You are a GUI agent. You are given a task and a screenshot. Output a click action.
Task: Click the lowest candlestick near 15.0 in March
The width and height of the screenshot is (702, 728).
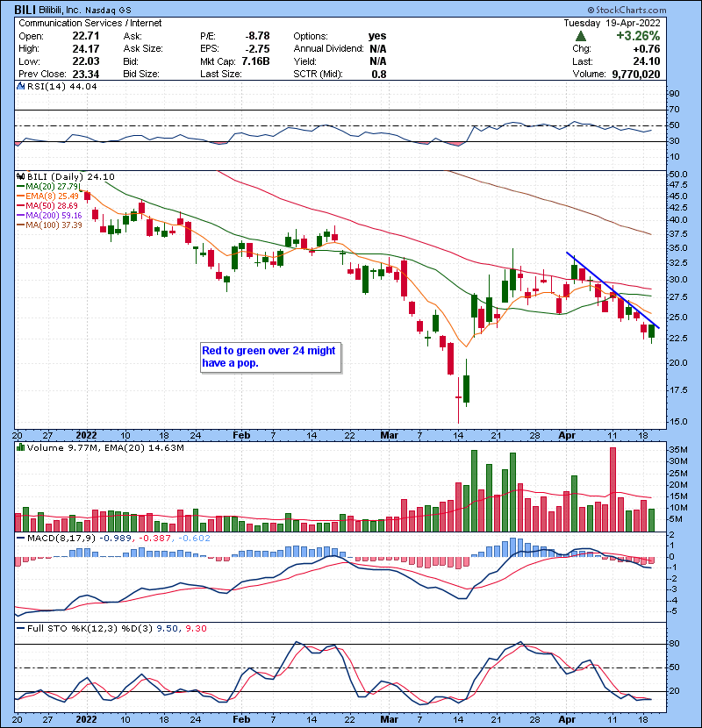click(x=459, y=400)
